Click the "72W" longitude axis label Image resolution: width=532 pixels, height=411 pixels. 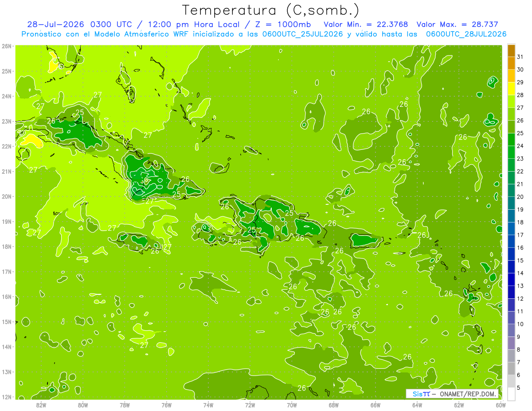250,405
